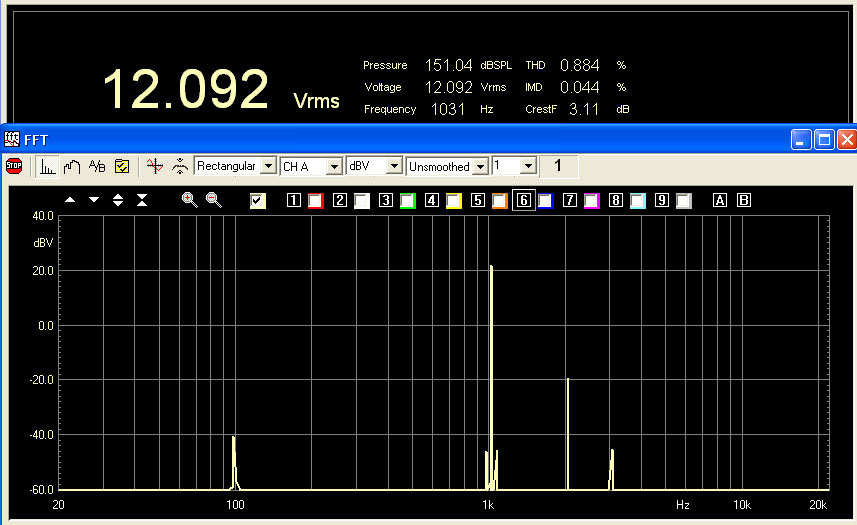Click the memory slot 6 button
The height and width of the screenshot is (525, 857).
click(x=523, y=201)
